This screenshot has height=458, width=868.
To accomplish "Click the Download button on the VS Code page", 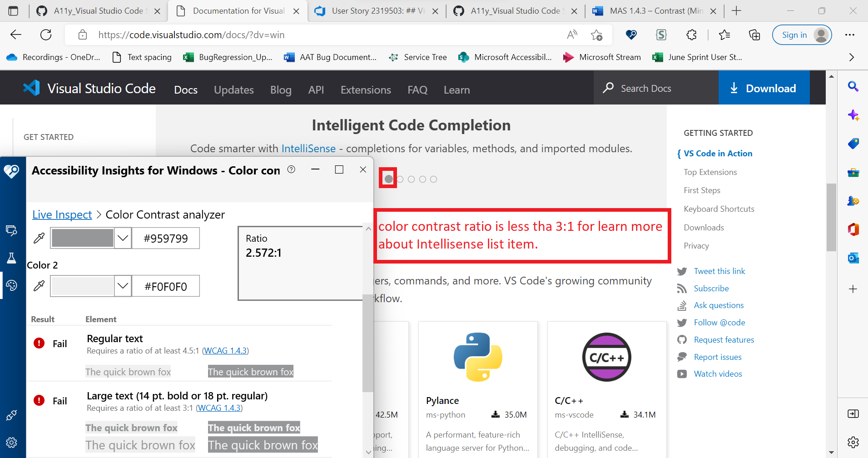I will (x=764, y=88).
